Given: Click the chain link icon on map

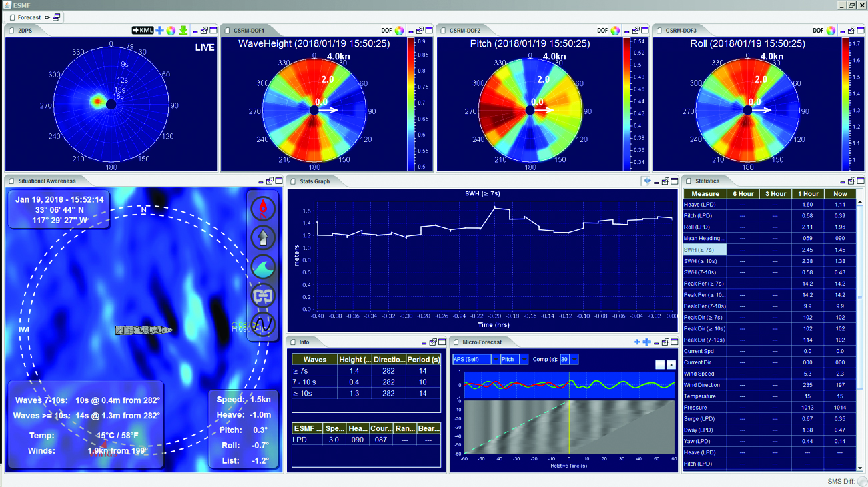Looking at the screenshot, I should [x=262, y=296].
